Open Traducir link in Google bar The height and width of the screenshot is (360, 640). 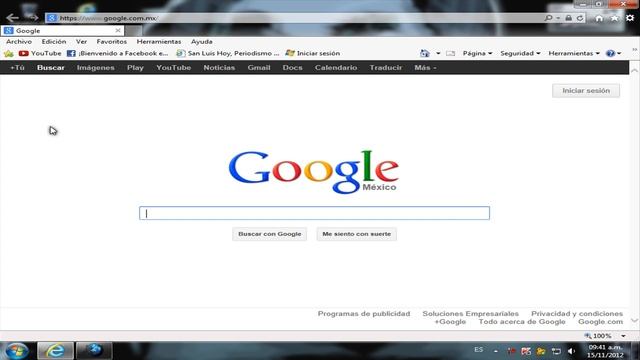pos(386,68)
